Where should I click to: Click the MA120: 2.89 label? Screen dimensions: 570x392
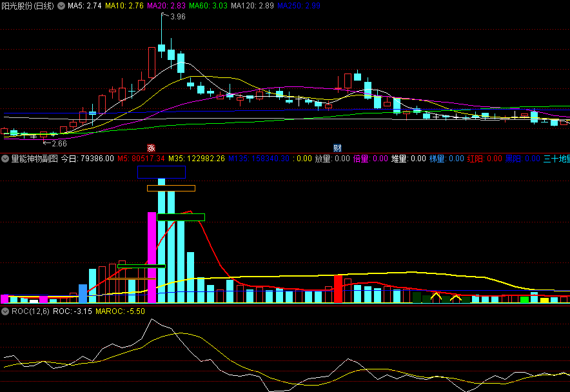252,6
